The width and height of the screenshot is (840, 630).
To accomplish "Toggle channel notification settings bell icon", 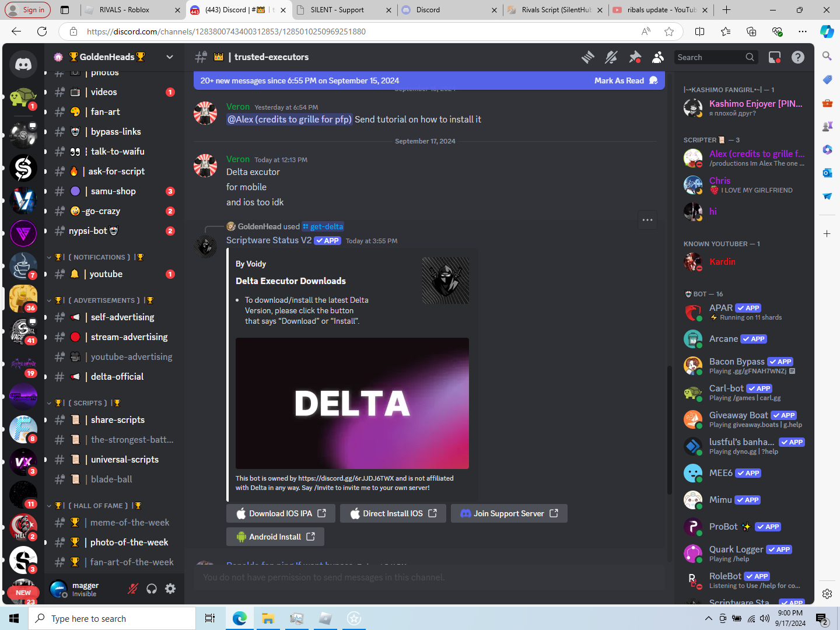I will 611,57.
